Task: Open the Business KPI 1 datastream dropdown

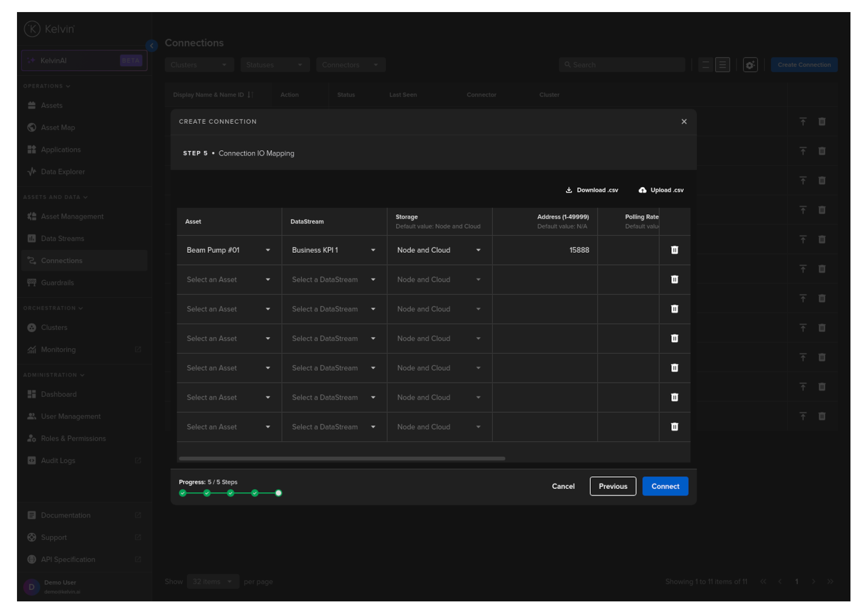Action: tap(334, 250)
